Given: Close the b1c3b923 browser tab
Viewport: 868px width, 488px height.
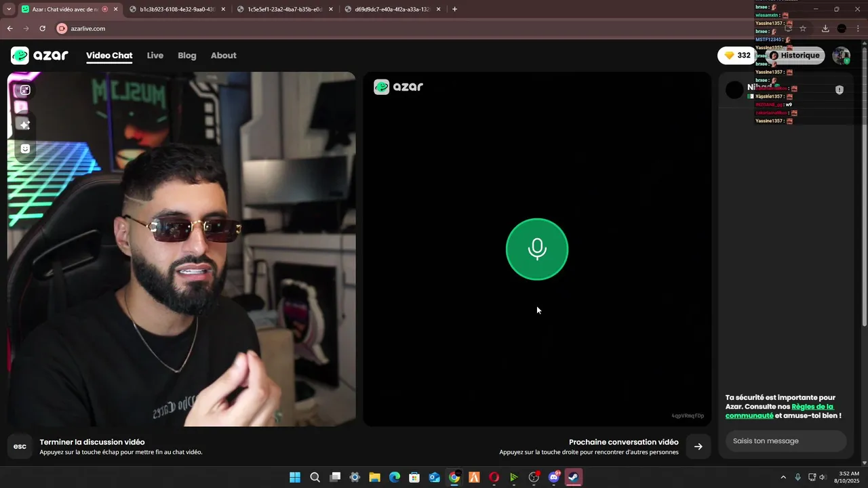Looking at the screenshot, I should point(223,9).
